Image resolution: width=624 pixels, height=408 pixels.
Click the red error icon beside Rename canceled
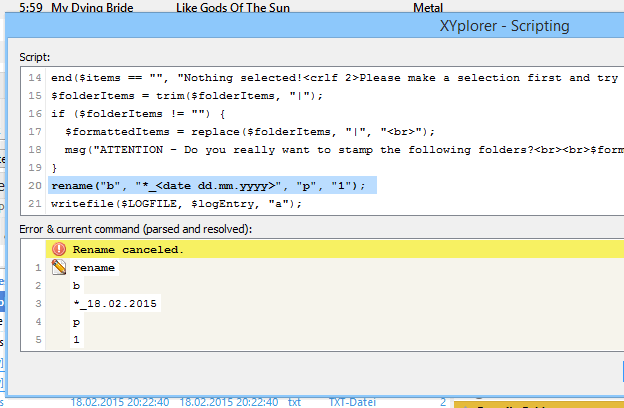[58, 249]
